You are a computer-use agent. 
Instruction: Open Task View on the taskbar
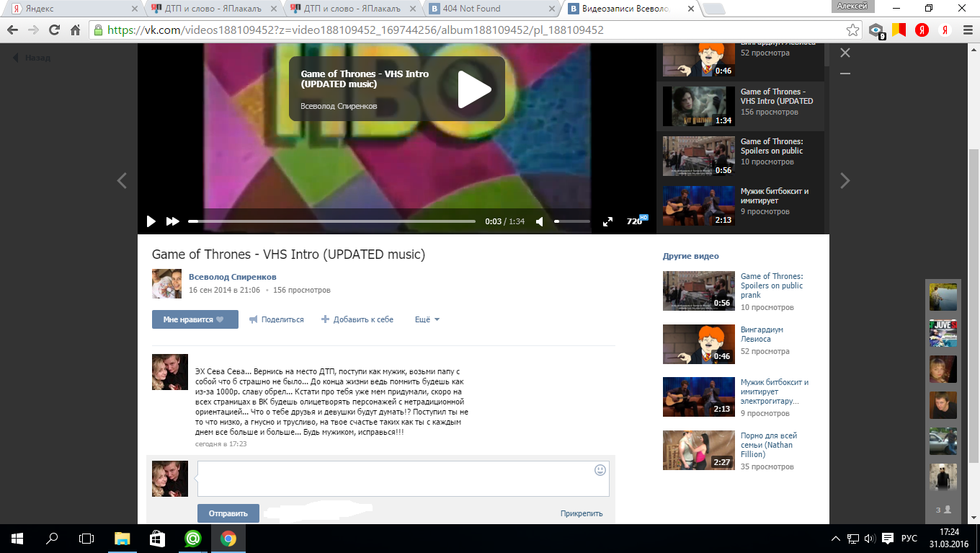tap(86, 539)
